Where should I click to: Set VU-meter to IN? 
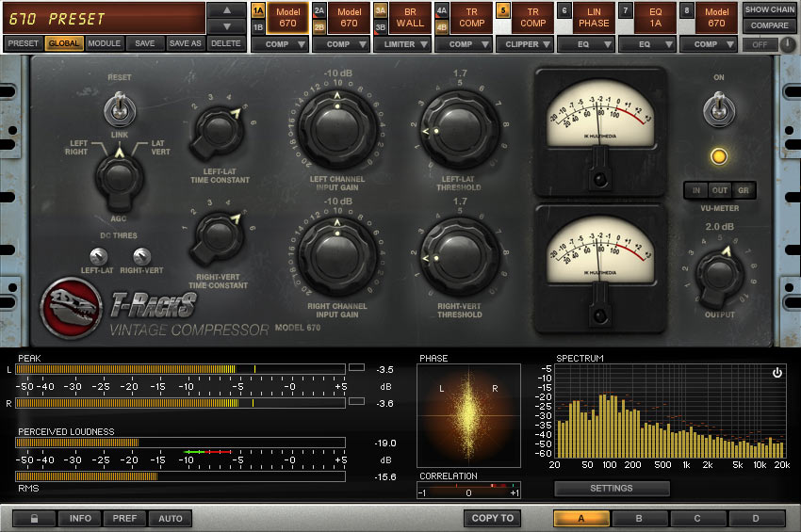tap(695, 190)
